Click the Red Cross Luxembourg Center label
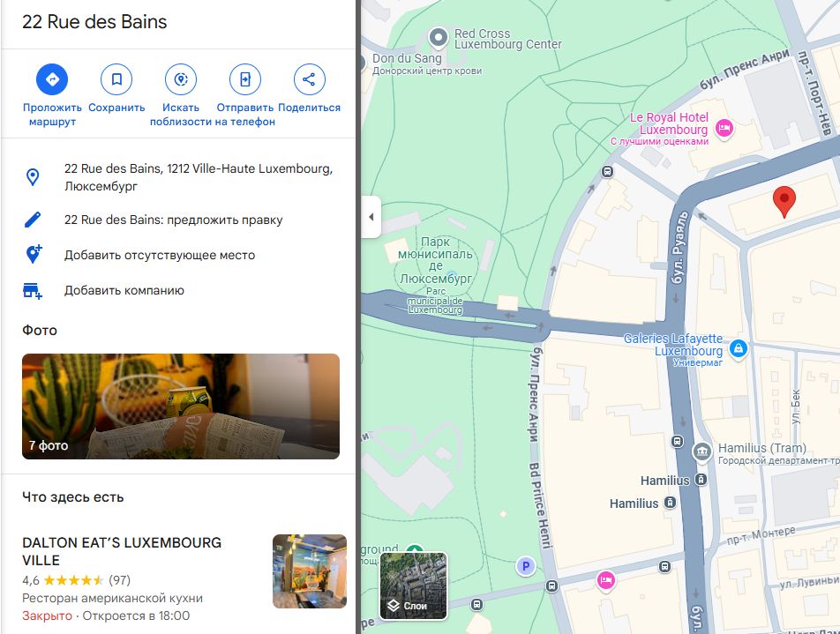This screenshot has height=634, width=840. coord(508,39)
